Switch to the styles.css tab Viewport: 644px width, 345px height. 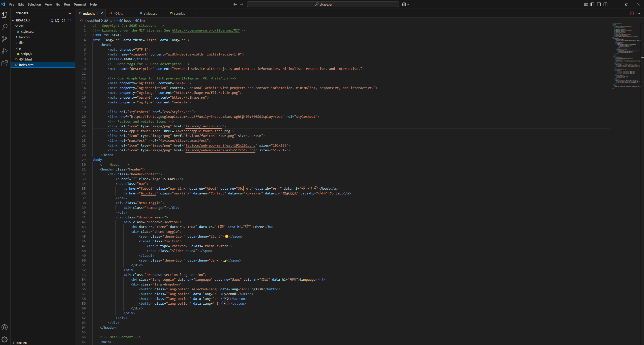pyautogui.click(x=150, y=13)
